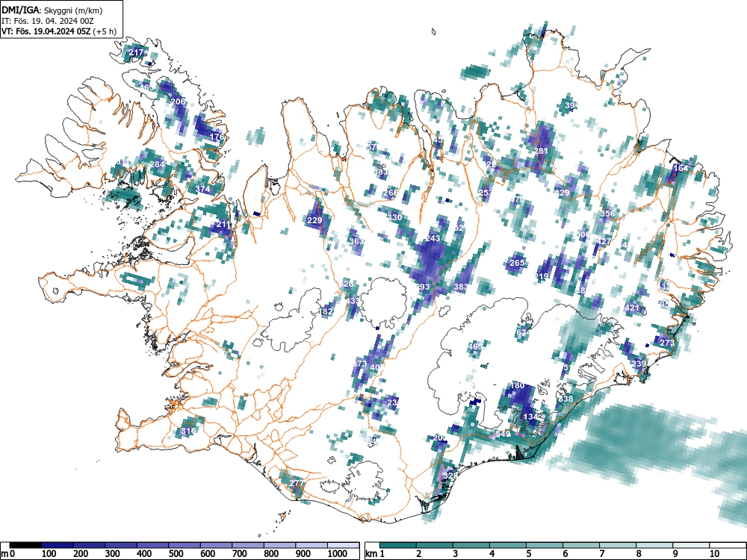Click the visibility value 330
Viewport: 747px width, 560px height.
tap(394, 217)
